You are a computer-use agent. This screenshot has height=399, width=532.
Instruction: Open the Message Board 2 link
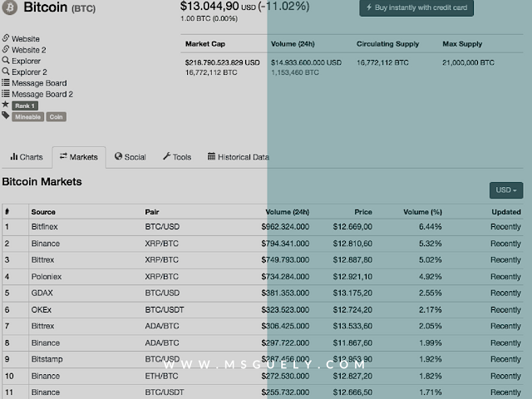pyautogui.click(x=42, y=94)
